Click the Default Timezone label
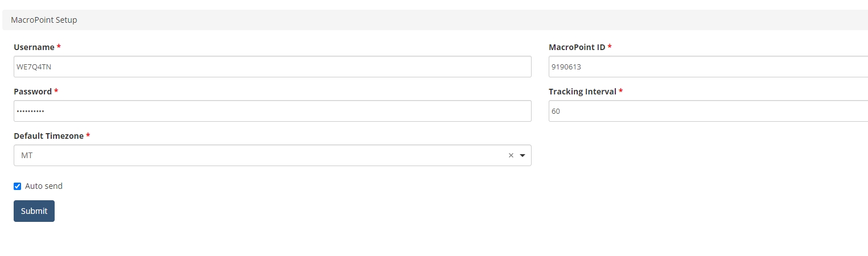This screenshot has height=256, width=868. tap(48, 136)
